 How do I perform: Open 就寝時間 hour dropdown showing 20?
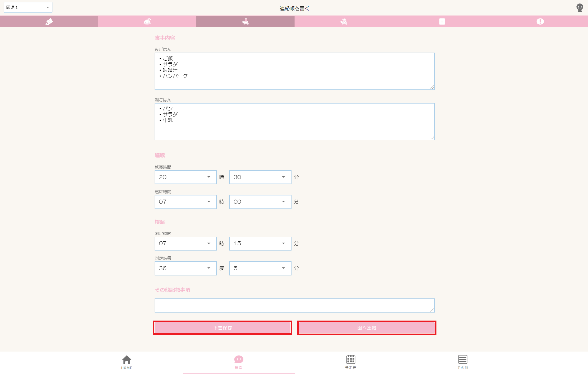click(x=185, y=177)
